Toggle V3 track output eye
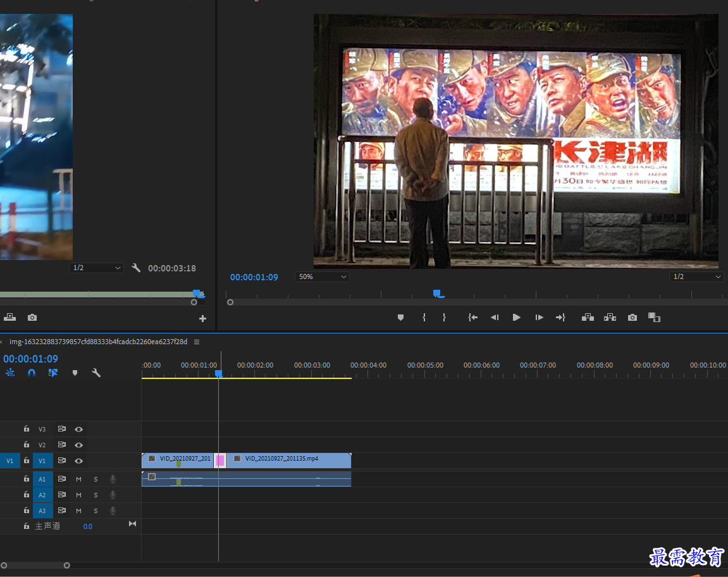Viewport: 728px width, 577px height. click(79, 429)
